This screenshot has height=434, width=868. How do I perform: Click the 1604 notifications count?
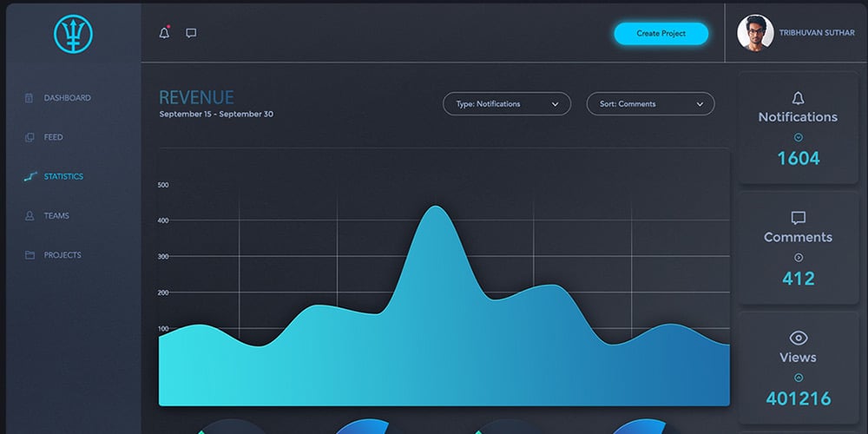point(799,159)
